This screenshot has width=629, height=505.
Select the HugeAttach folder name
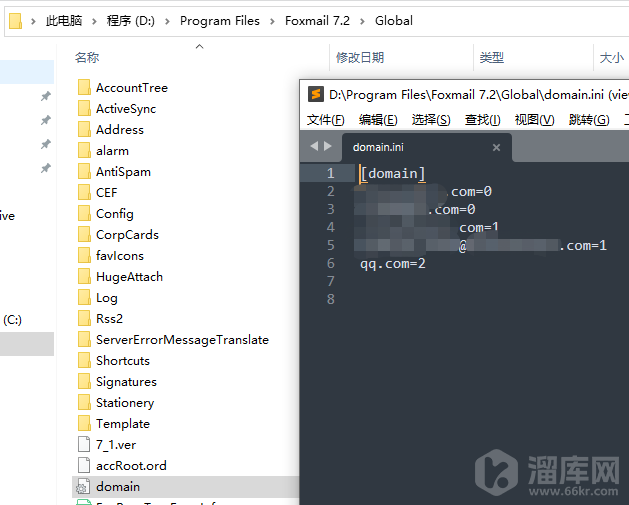[x=129, y=276]
